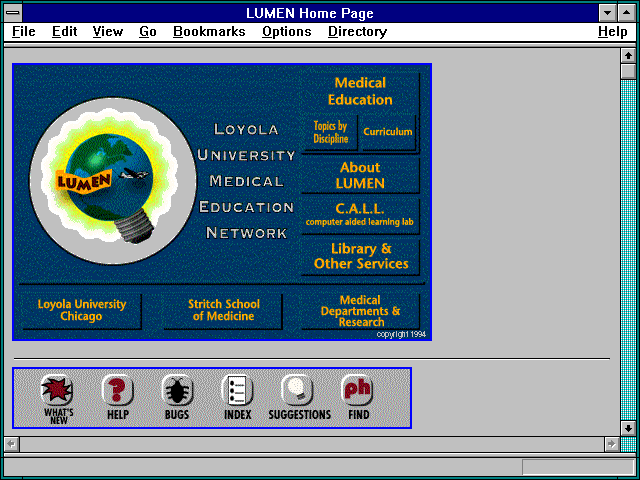This screenshot has width=640, height=480.
Task: Select Topics by Discipline button
Action: click(x=331, y=132)
